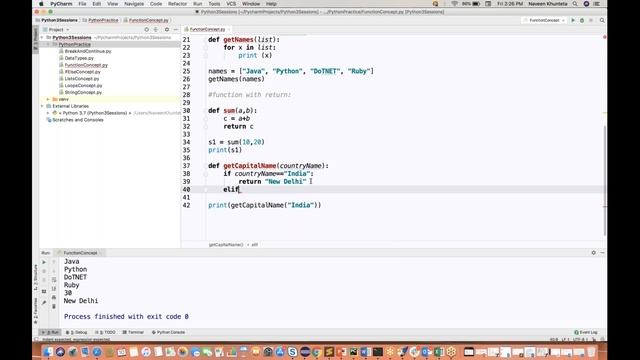Screen dimensions: 640x360
Task: Click code line 42 print(getCapitalName("India"))
Action: 264,205
